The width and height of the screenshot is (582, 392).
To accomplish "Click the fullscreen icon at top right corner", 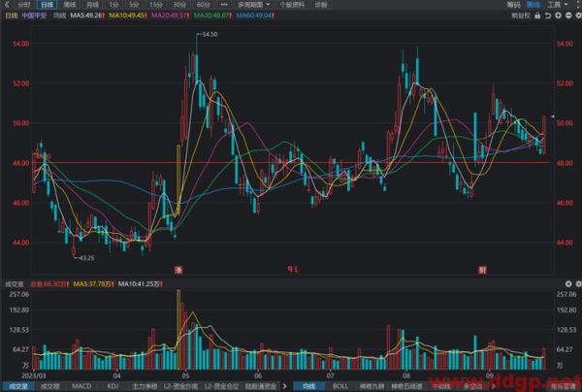I will (576, 5).
